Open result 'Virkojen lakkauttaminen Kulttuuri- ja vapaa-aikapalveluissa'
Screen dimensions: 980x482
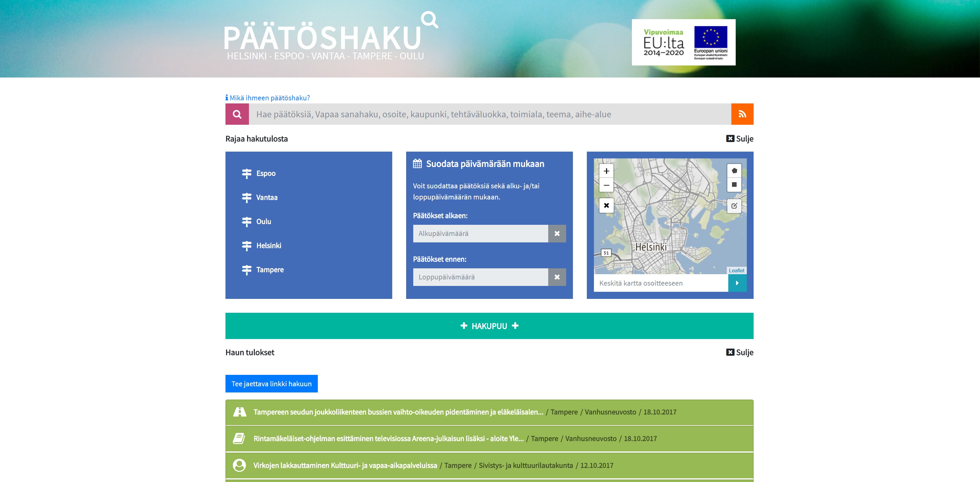(345, 465)
